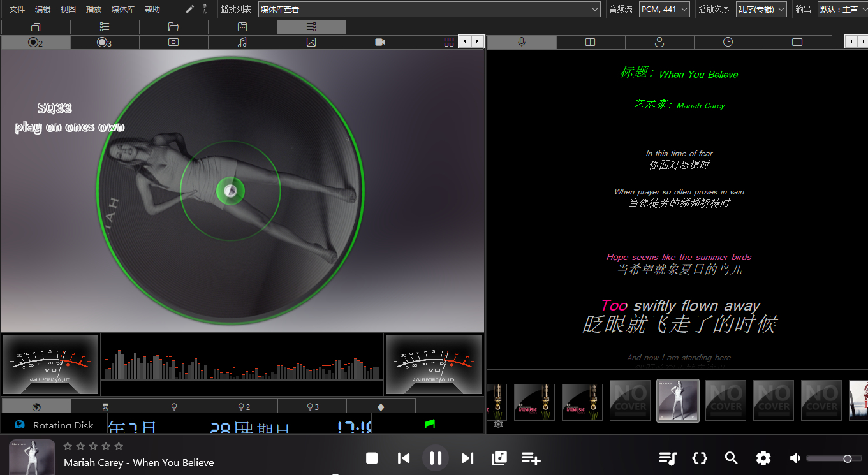Select the bottom-bar layout tab
This screenshot has width=868, height=475.
(x=797, y=42)
